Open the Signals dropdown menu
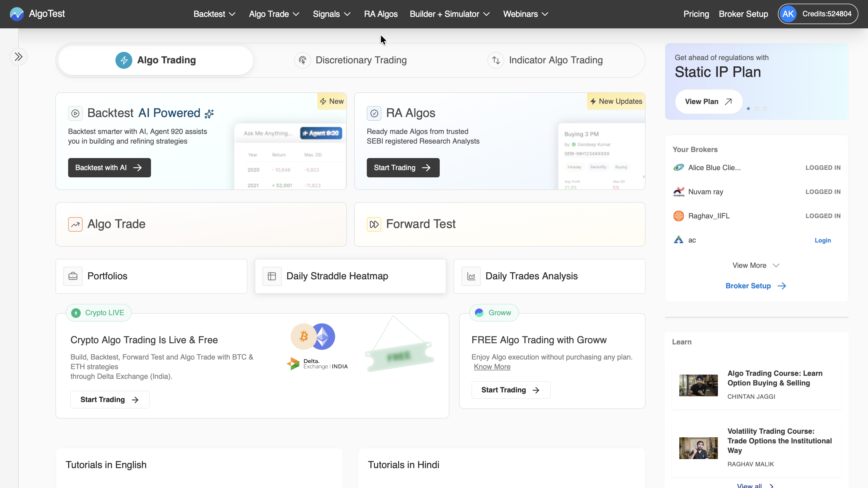The height and width of the screenshot is (488, 868). point(331,14)
